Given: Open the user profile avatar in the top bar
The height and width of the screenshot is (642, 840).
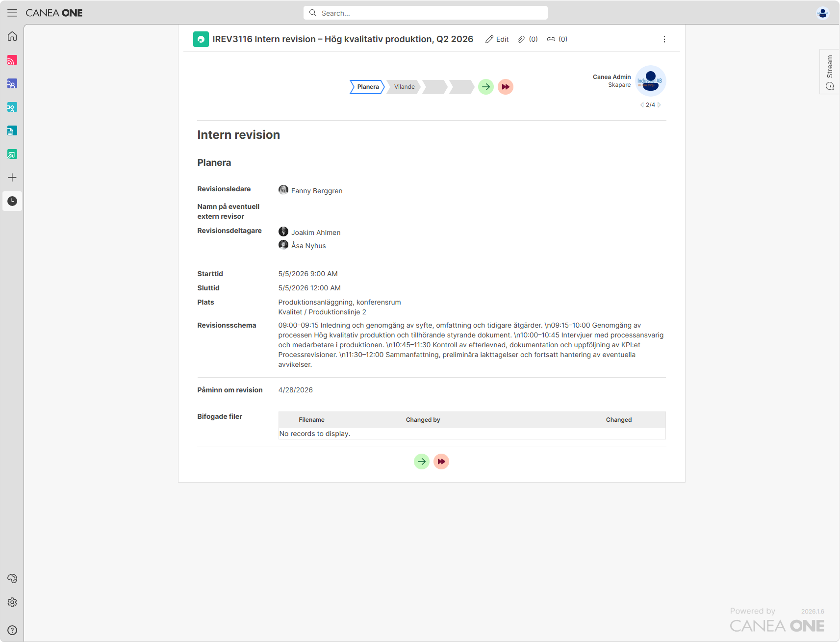Looking at the screenshot, I should click(822, 13).
